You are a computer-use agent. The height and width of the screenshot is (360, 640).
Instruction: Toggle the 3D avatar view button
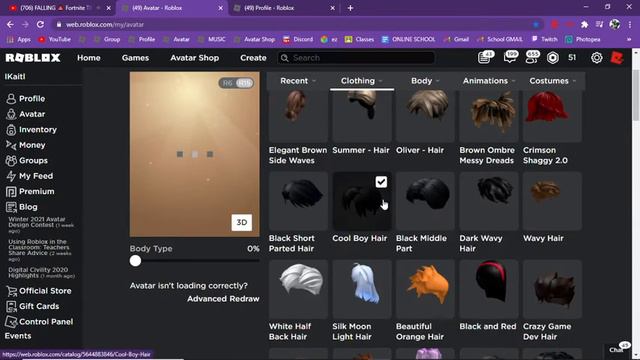(242, 222)
